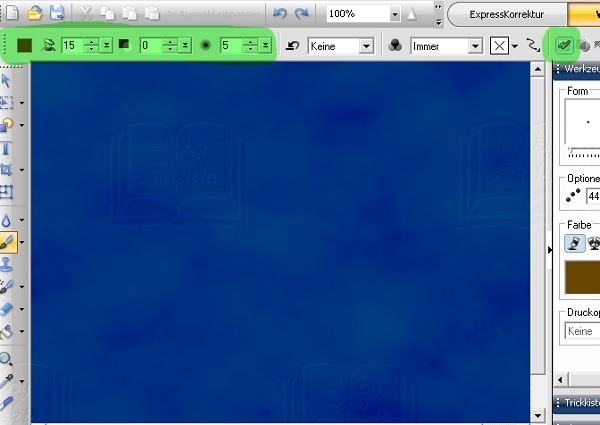Open the 100% zoom level dropdown
Image resolution: width=600 pixels, height=425 pixels.
(395, 15)
